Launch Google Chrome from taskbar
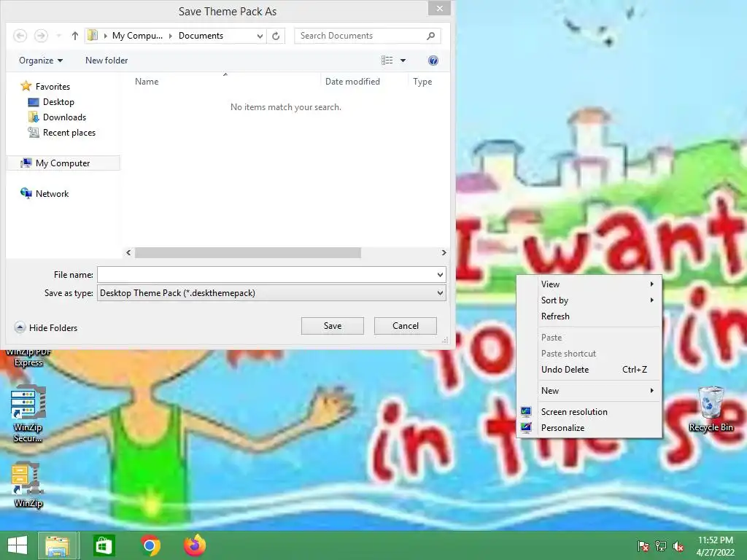Image resolution: width=747 pixels, height=560 pixels. pyautogui.click(x=150, y=545)
